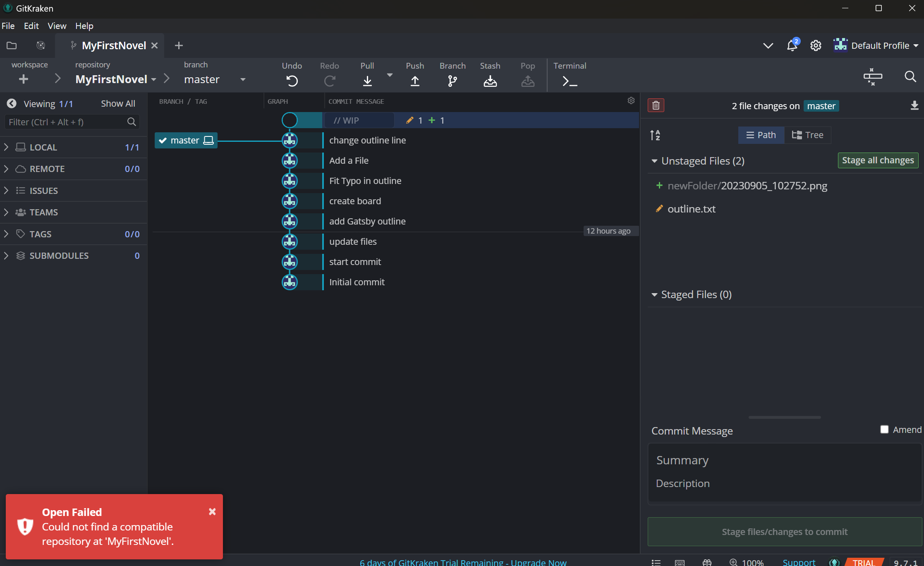The width and height of the screenshot is (924, 566).
Task: Open the search magnifier in the toolbar
Action: (910, 76)
